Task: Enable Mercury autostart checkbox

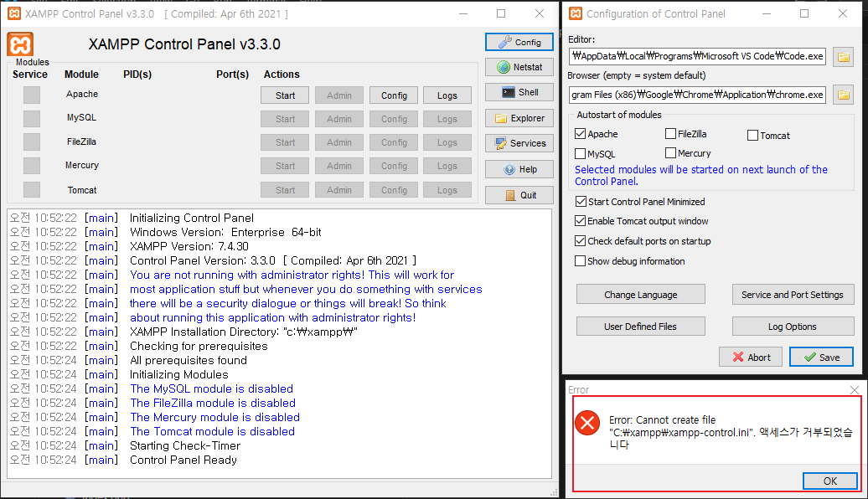Action: pyautogui.click(x=670, y=152)
